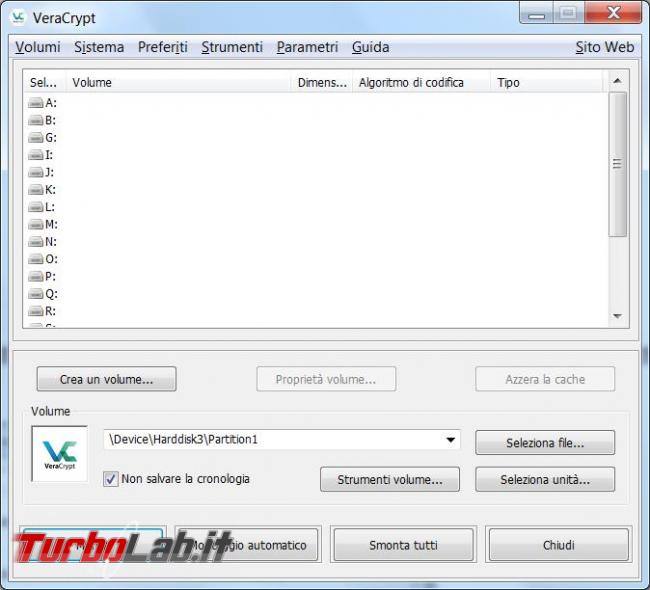Select drive slot P: in the list
Viewport: 650px width, 590px height.
point(43,276)
